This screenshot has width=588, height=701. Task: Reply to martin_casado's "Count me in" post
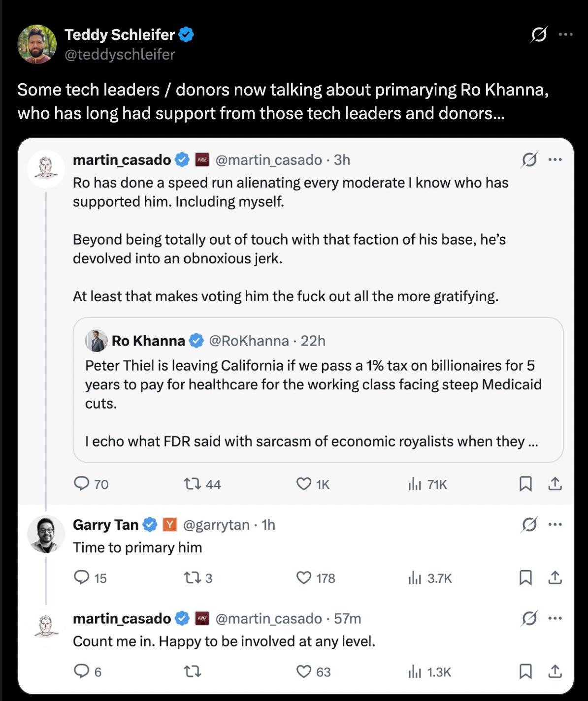81,670
